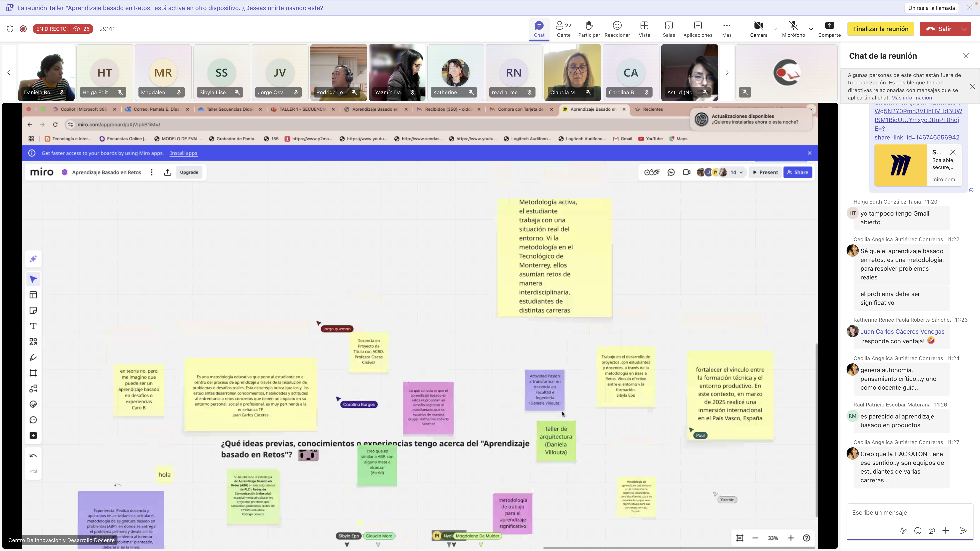Select Miro text tool
The height and width of the screenshot is (551, 980).
33,326
